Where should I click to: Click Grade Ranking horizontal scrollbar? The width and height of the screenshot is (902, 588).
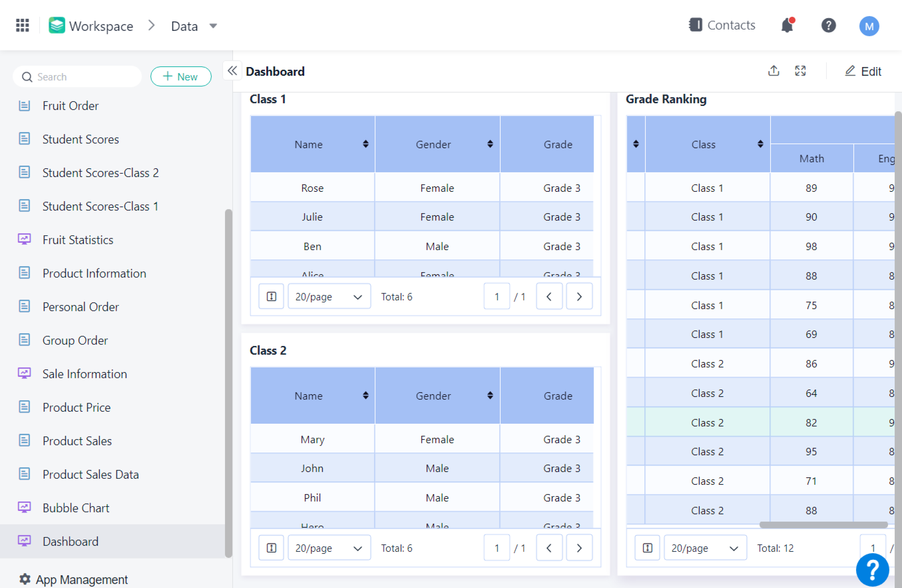(x=824, y=525)
